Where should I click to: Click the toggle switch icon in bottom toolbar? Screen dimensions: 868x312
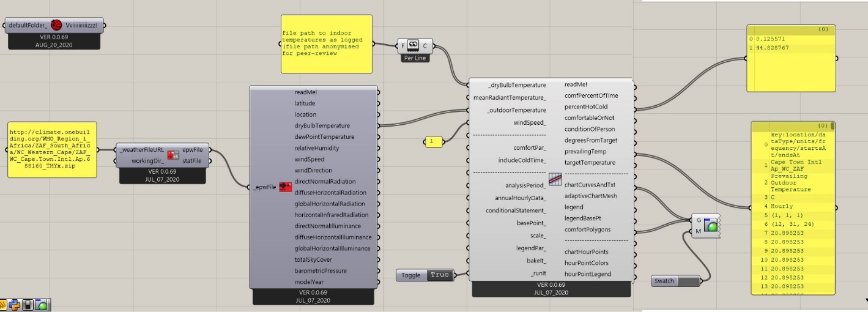[x=28, y=305]
